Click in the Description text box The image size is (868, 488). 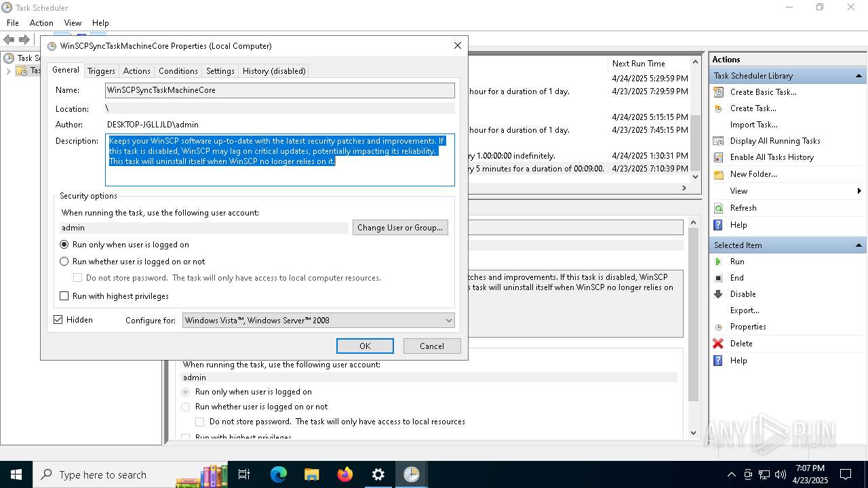click(x=280, y=160)
